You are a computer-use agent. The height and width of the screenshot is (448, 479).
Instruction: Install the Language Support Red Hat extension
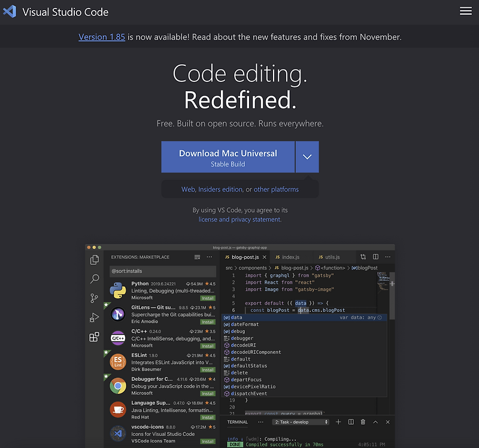point(208,417)
